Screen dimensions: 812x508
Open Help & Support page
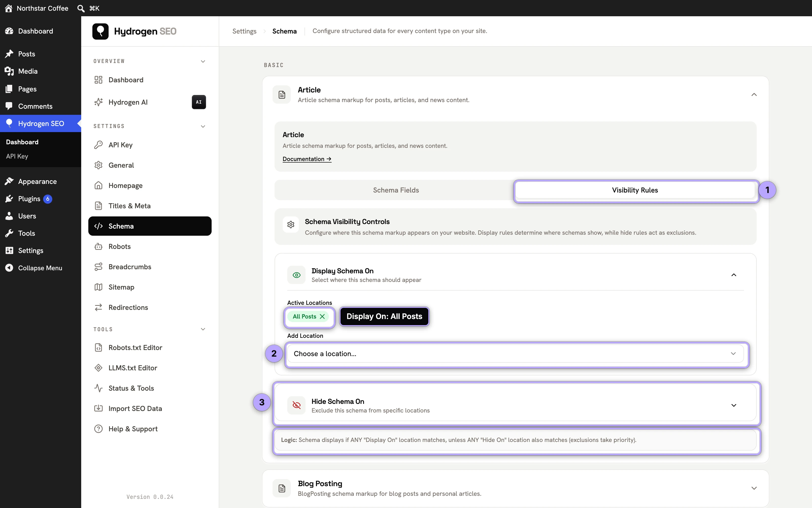[x=150, y=429]
